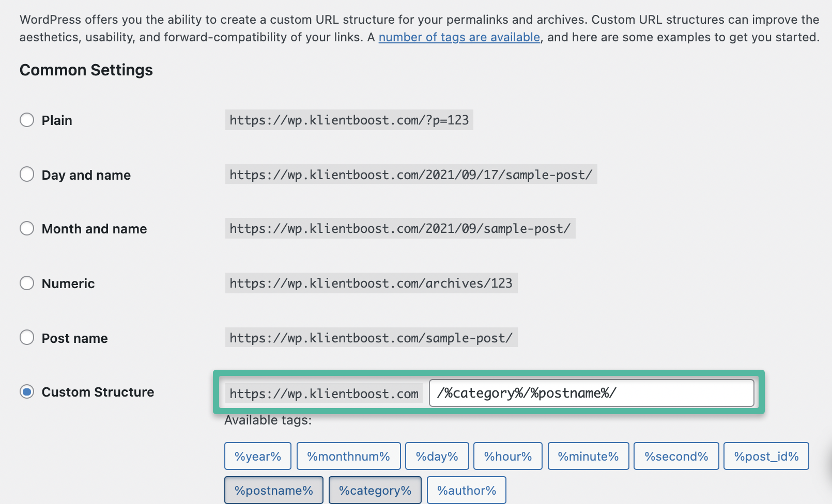Click the 'Post name' label text
The image size is (832, 504).
75,338
